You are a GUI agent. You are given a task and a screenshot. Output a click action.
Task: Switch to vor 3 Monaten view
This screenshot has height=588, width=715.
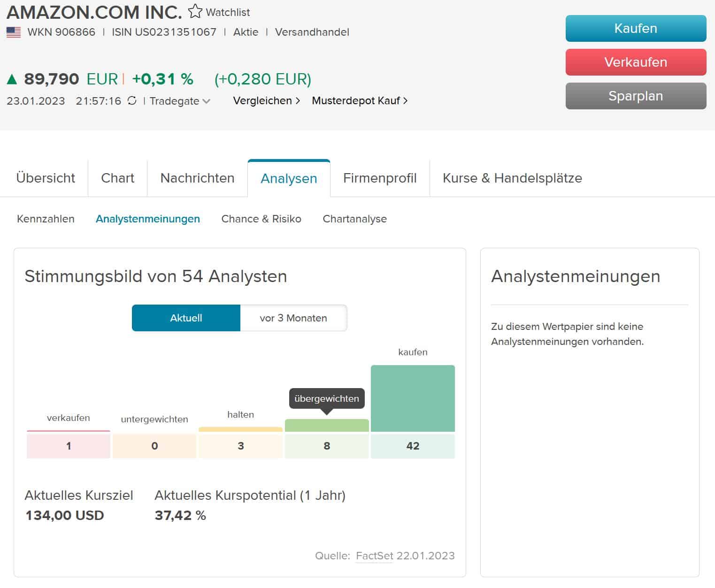coord(293,318)
